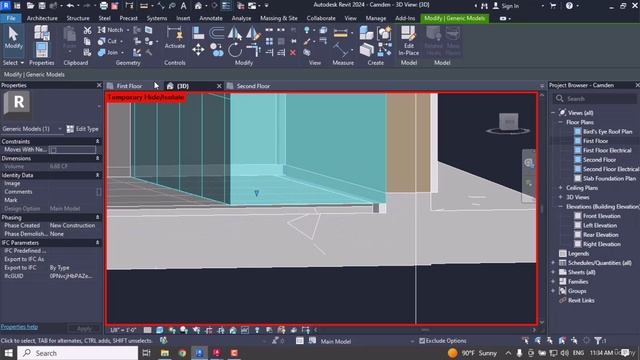Delete element with the red X icon
The width and height of the screenshot is (640, 360).
click(x=293, y=52)
